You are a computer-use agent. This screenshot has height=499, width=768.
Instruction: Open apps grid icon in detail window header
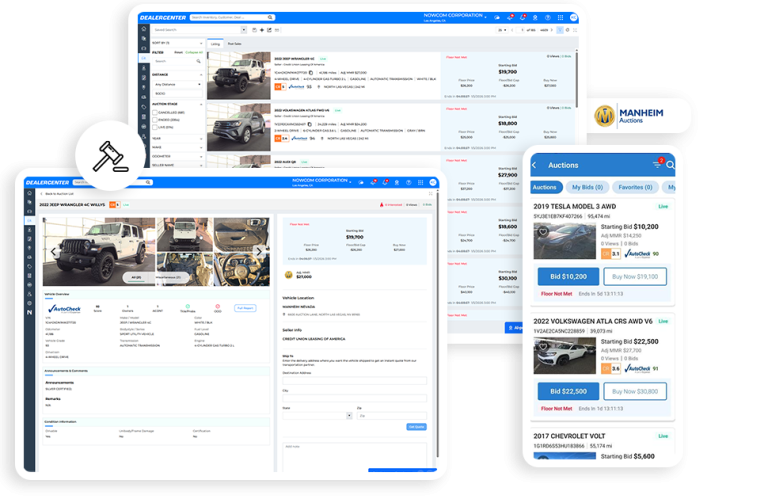(420, 182)
